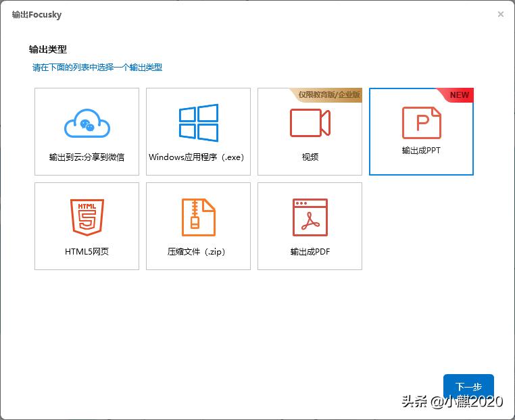This screenshot has width=515, height=420.
Task: Click the HTML5网页 label
Action: (x=87, y=252)
